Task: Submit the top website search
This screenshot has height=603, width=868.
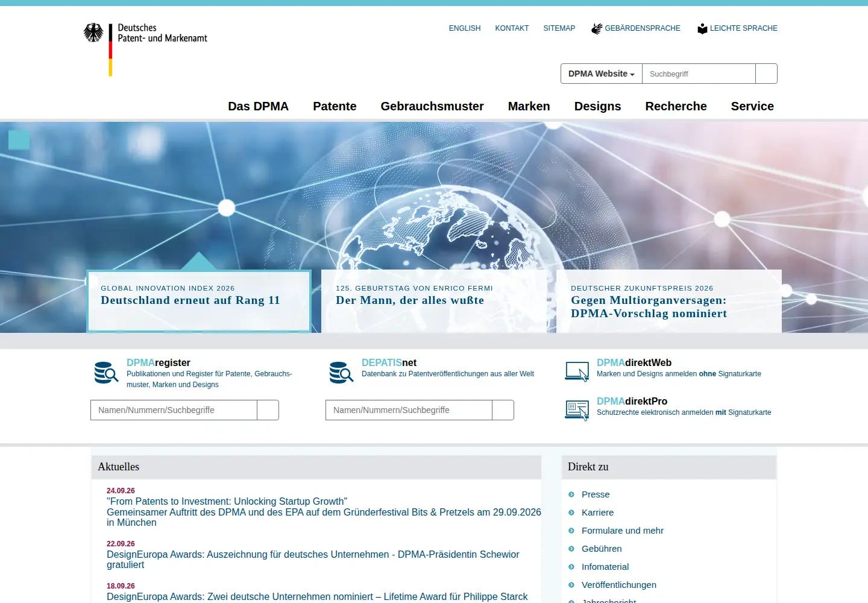Action: pos(766,74)
